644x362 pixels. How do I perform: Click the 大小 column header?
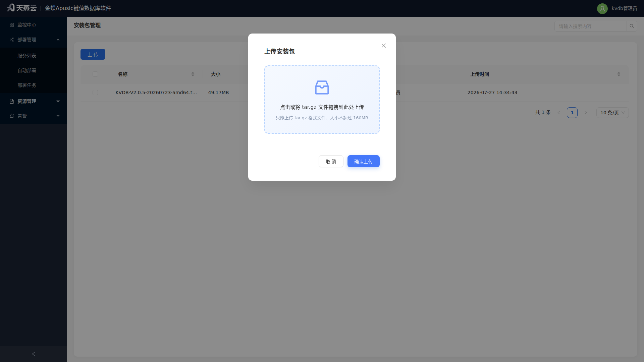216,74
